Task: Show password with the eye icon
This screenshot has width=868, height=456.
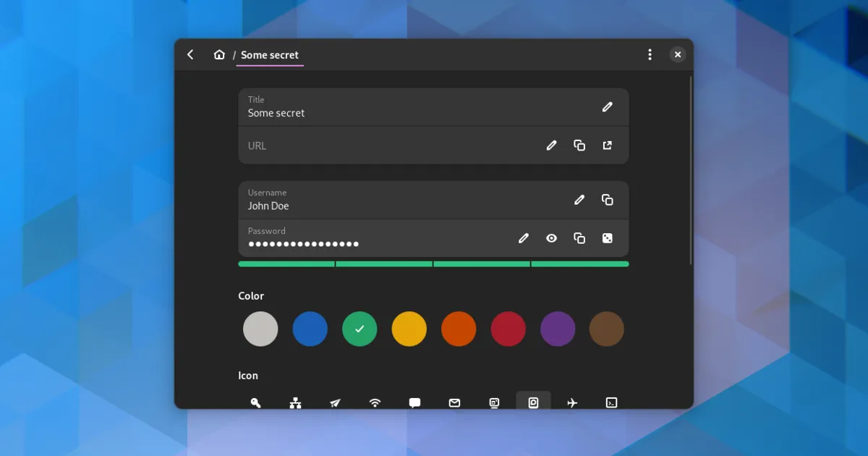Action: coord(551,238)
